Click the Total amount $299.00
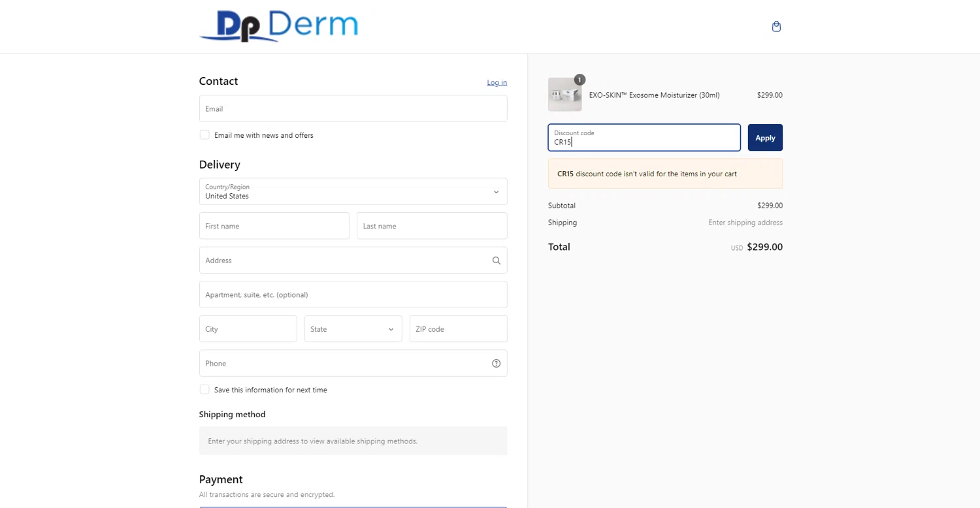The height and width of the screenshot is (508, 980). (764, 247)
